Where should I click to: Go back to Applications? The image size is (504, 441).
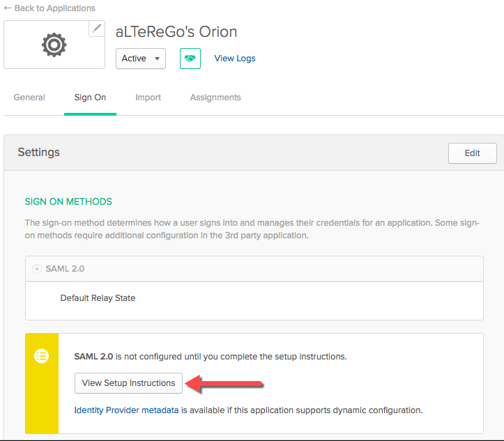(x=49, y=8)
